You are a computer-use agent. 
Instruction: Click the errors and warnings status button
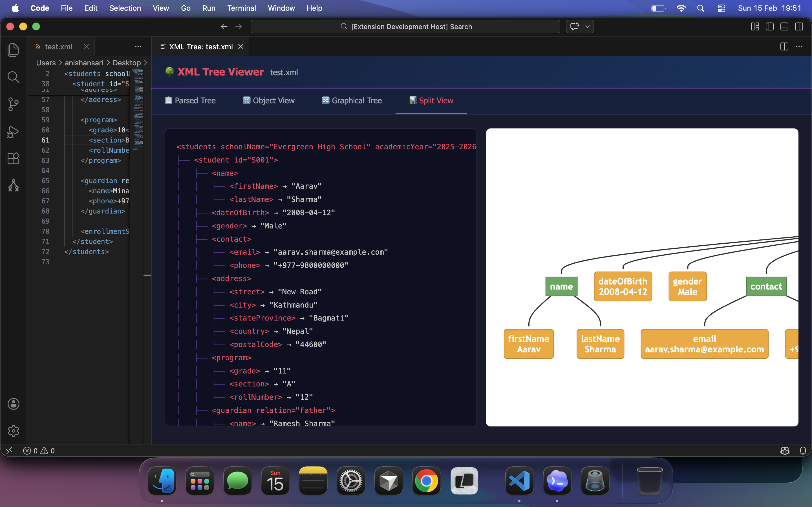click(x=39, y=451)
